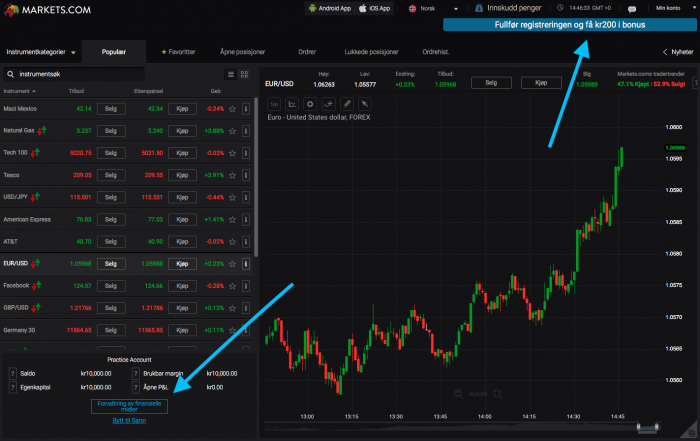Click Selg for the Tech 100 row

[111, 153]
